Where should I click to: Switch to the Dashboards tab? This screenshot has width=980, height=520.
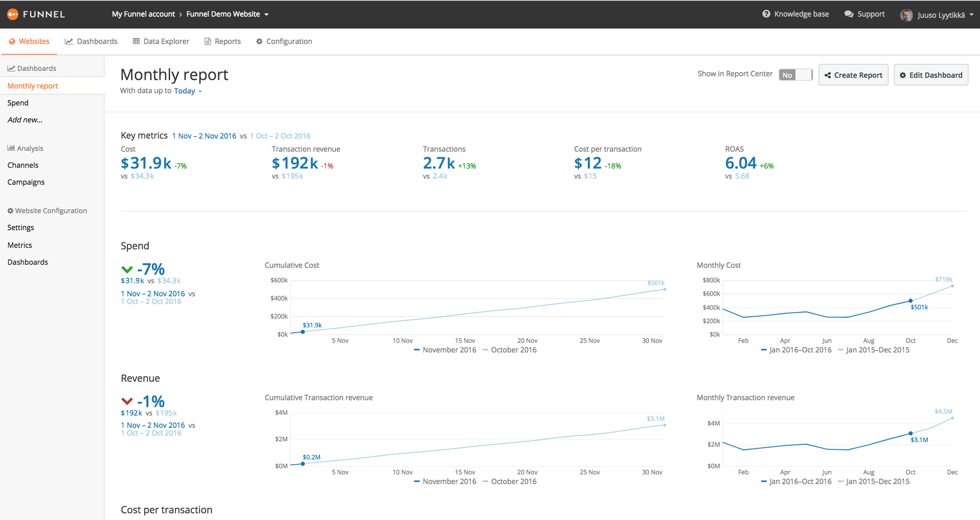coord(97,41)
